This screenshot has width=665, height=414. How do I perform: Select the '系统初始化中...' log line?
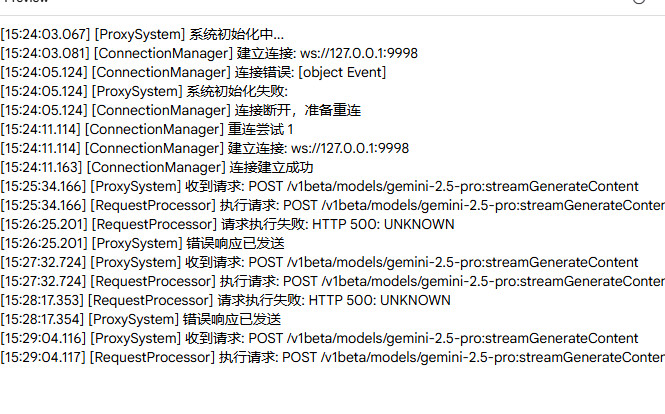(142, 34)
